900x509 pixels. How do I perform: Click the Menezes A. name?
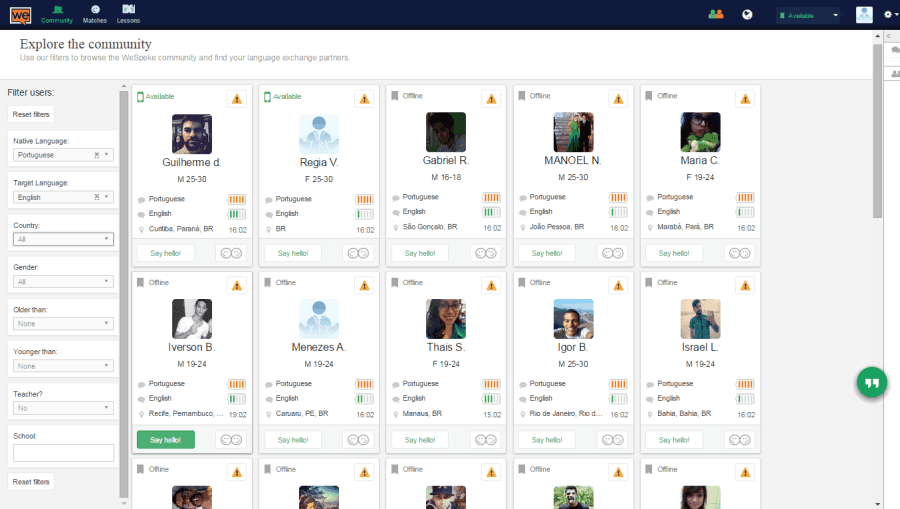click(x=319, y=347)
